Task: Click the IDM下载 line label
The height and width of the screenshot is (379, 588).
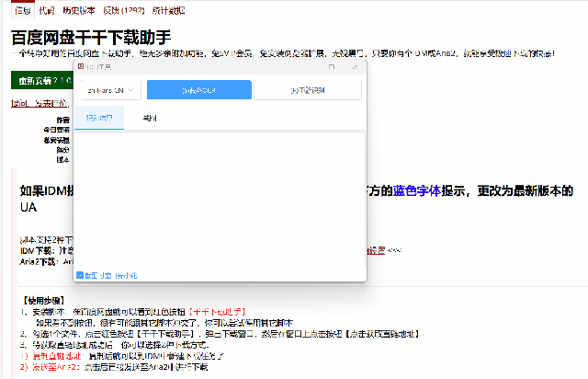Action: pos(38,250)
